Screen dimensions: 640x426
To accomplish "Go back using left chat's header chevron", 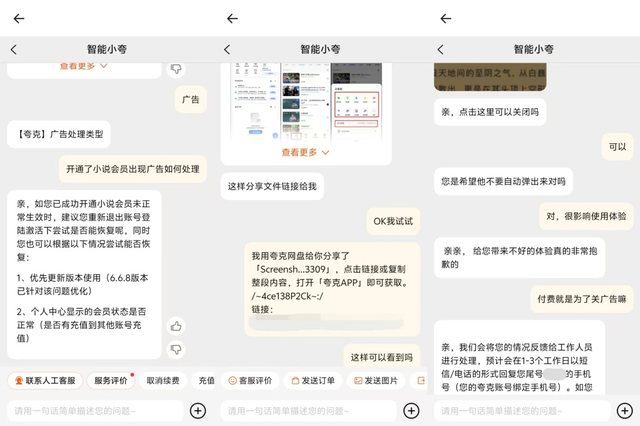I will 13,49.
